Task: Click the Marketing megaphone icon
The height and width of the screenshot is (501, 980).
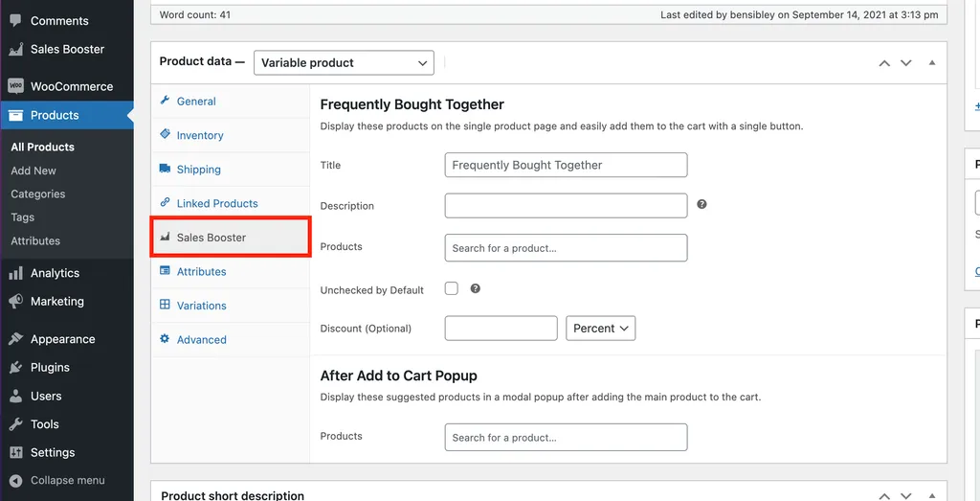Action: pyautogui.click(x=15, y=302)
